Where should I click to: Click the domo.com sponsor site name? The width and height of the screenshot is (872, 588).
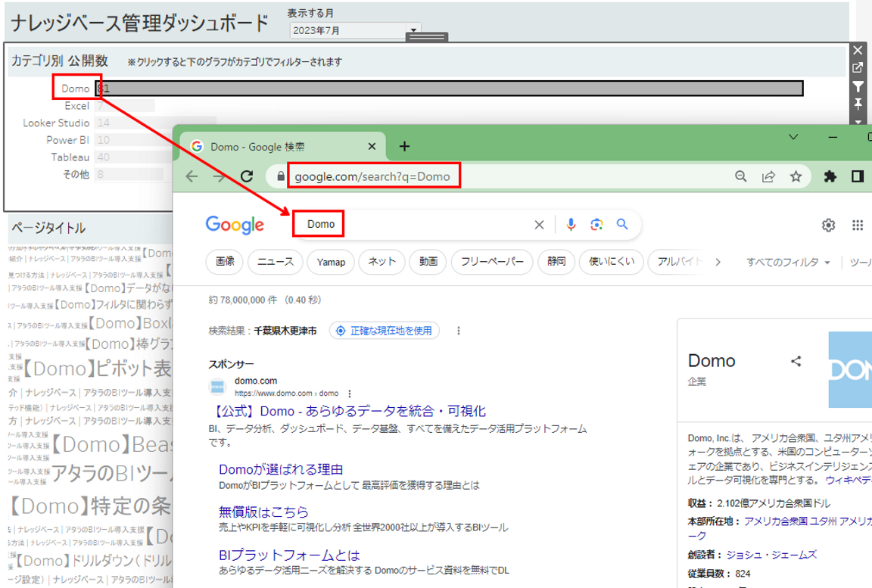(256, 381)
